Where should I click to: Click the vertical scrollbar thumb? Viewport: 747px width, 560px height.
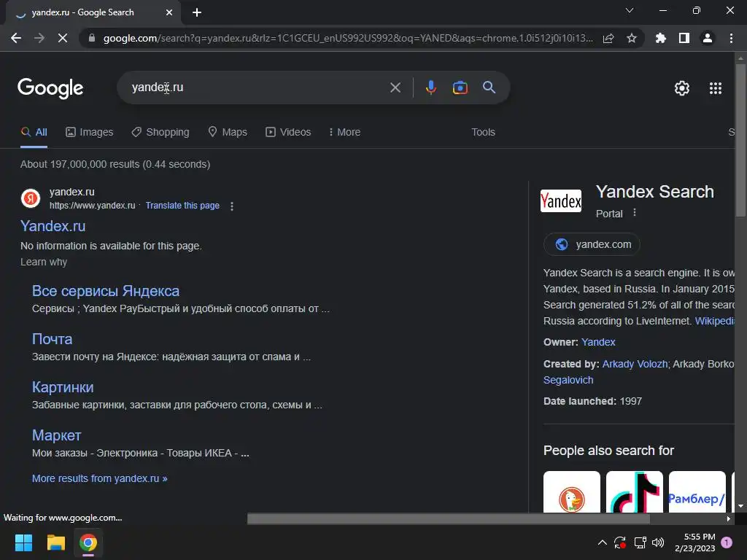(740, 139)
